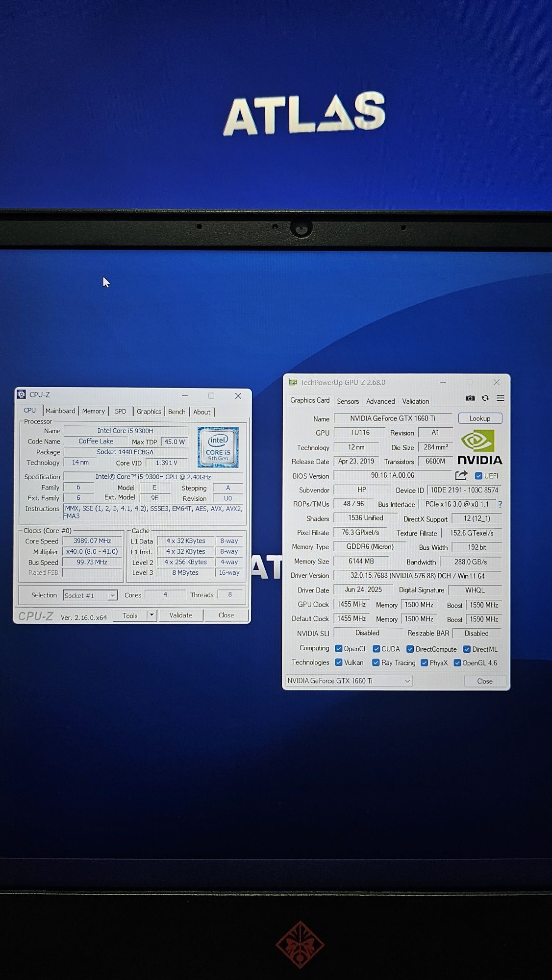Switch to CPU-Z Mainboard tab
552x980 pixels.
60,411
